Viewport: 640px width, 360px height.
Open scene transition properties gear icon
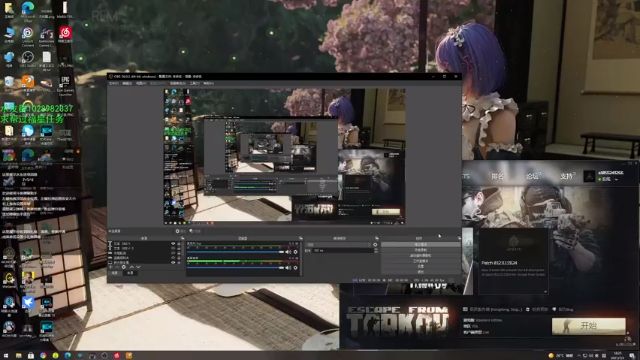tap(375, 244)
